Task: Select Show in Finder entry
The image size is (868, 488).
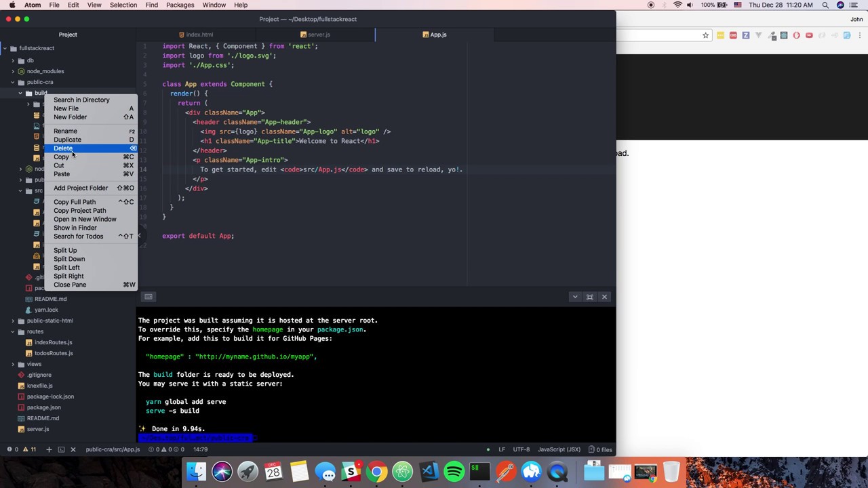Action: click(91, 228)
